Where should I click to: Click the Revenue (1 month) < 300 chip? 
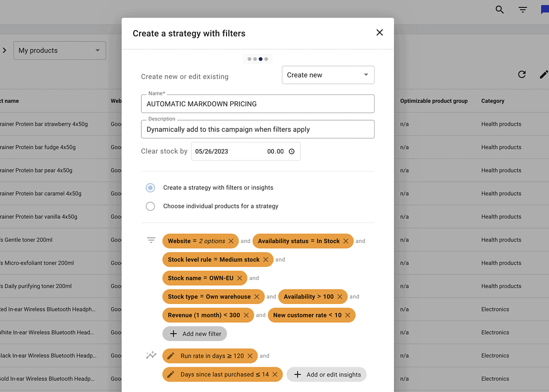tap(208, 315)
